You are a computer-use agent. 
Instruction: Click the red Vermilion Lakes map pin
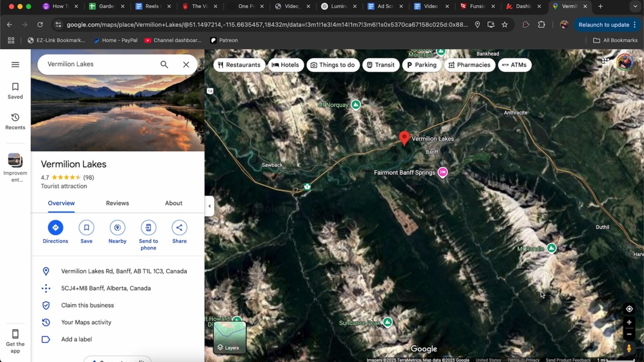pyautogui.click(x=404, y=138)
